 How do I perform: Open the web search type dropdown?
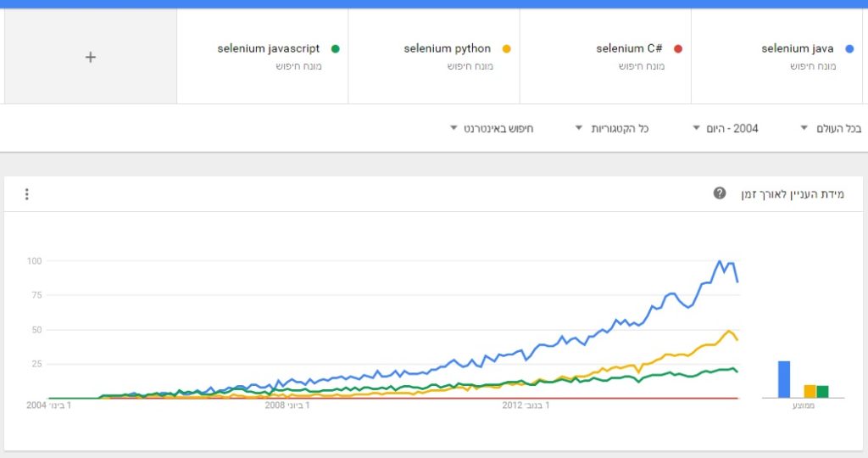click(492, 128)
